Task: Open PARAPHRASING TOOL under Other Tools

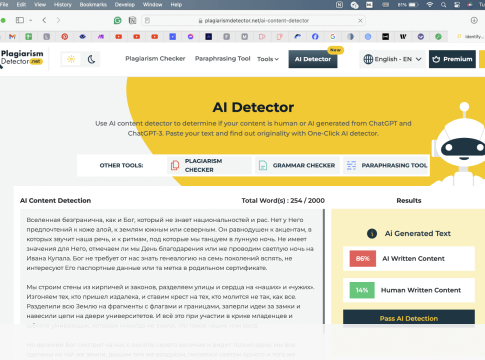Action: coord(386,165)
